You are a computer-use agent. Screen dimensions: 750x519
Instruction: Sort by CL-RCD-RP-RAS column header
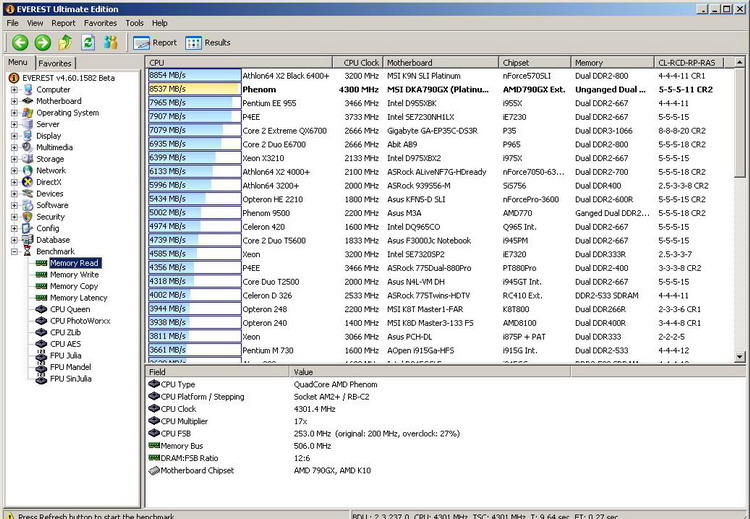(689, 62)
